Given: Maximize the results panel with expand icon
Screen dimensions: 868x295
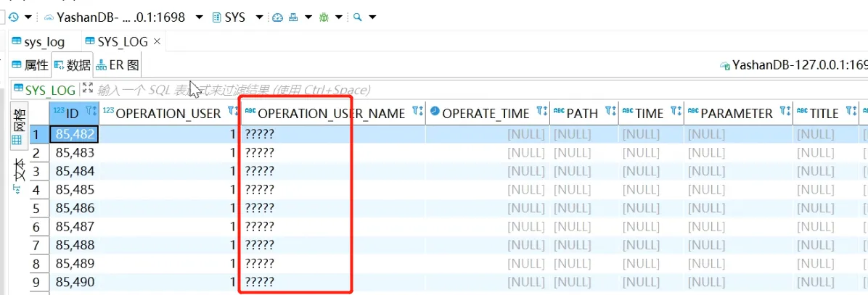Looking at the screenshot, I should 88,88.
